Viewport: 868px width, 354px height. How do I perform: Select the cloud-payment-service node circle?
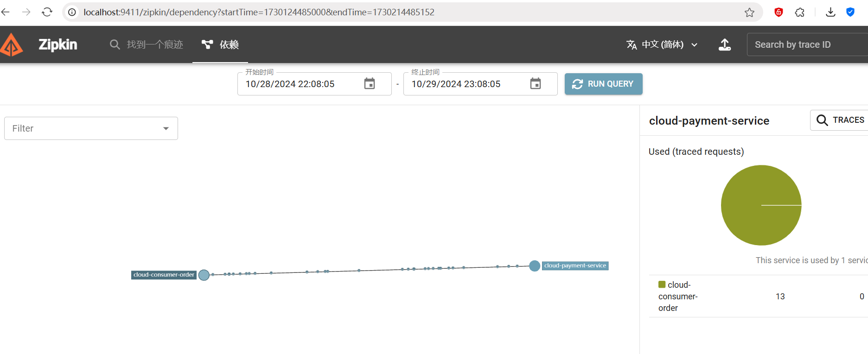coord(535,266)
